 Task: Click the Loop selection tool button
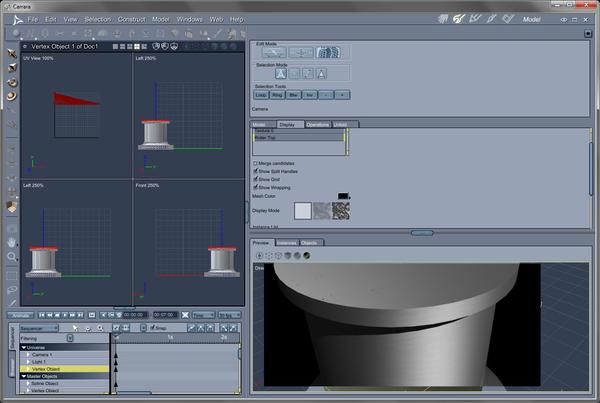(x=261, y=94)
